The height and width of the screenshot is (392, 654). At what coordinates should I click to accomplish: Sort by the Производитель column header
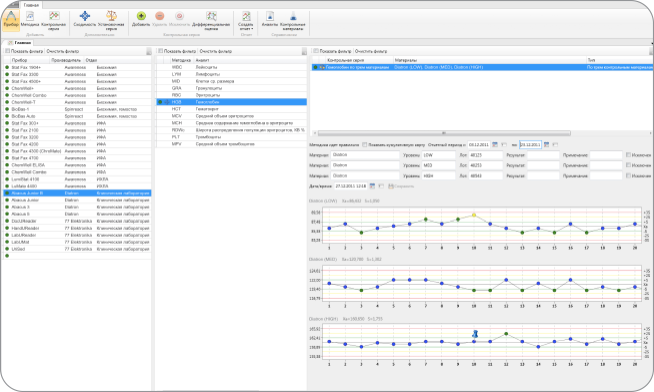point(67,60)
